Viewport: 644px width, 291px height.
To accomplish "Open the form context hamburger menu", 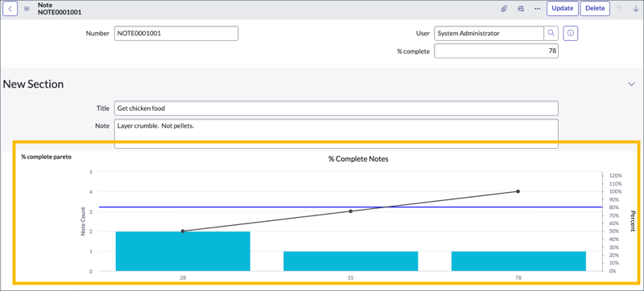I will click(x=27, y=9).
